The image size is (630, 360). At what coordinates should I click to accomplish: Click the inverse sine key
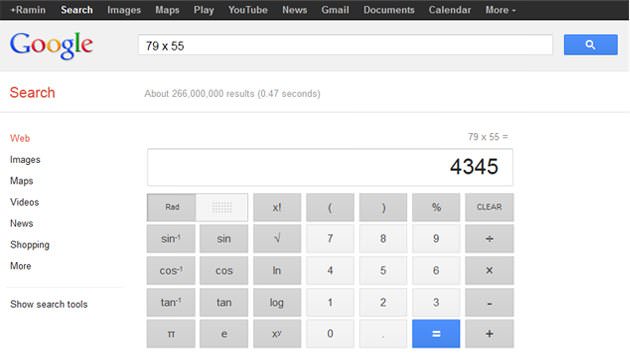(x=171, y=239)
